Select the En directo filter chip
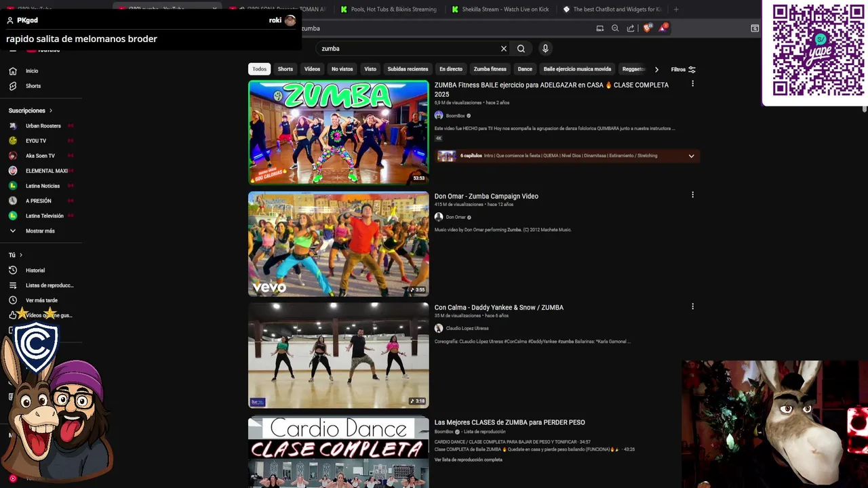Screen dimensions: 868x488 pos(451,69)
